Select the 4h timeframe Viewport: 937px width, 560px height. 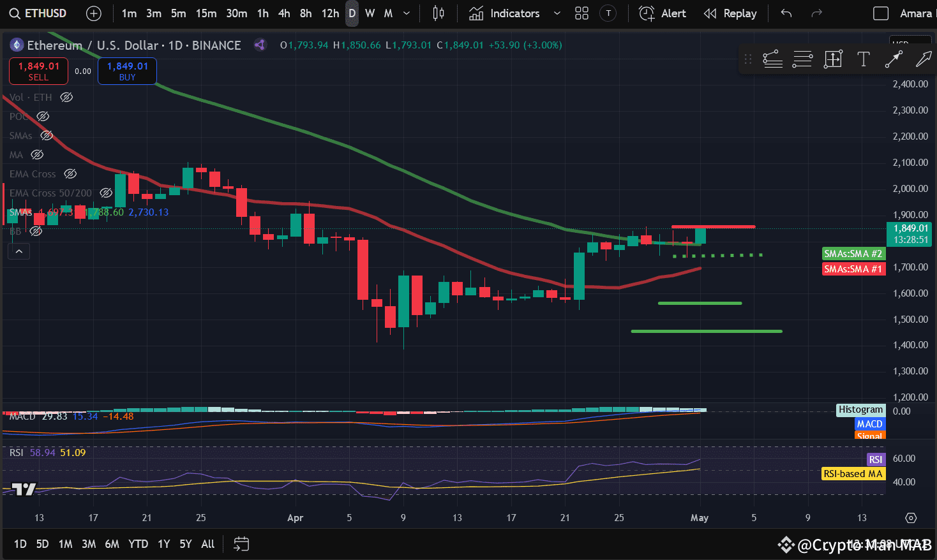click(x=284, y=13)
